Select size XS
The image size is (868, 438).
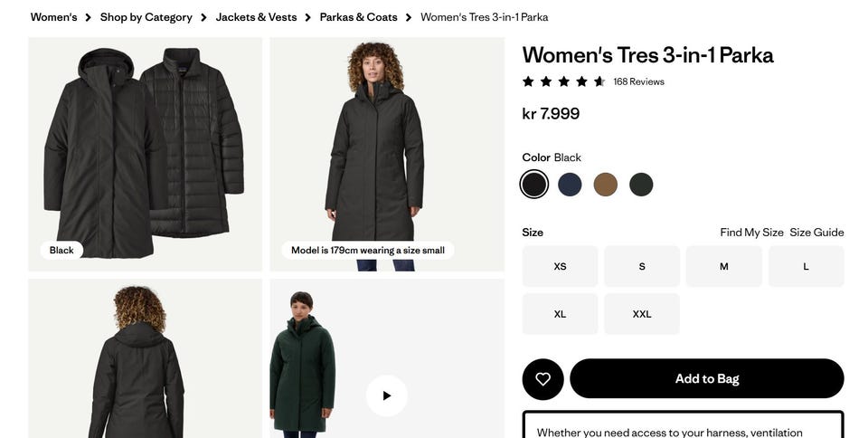560,266
